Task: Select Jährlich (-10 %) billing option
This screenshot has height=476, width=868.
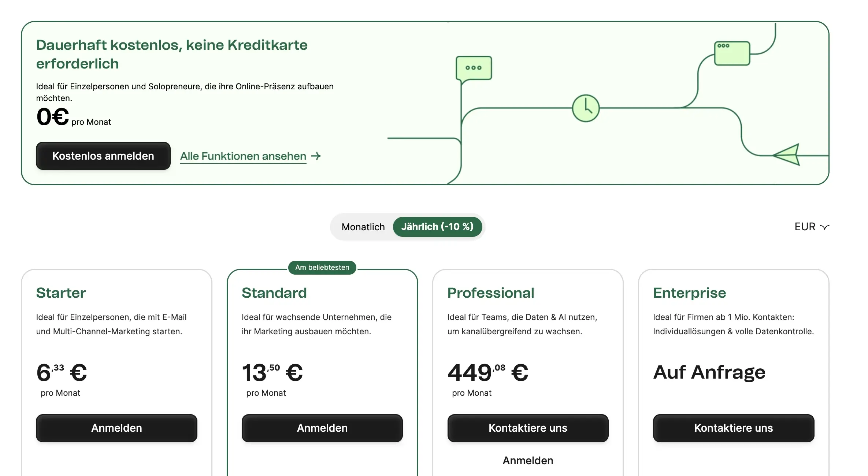Action: [437, 227]
